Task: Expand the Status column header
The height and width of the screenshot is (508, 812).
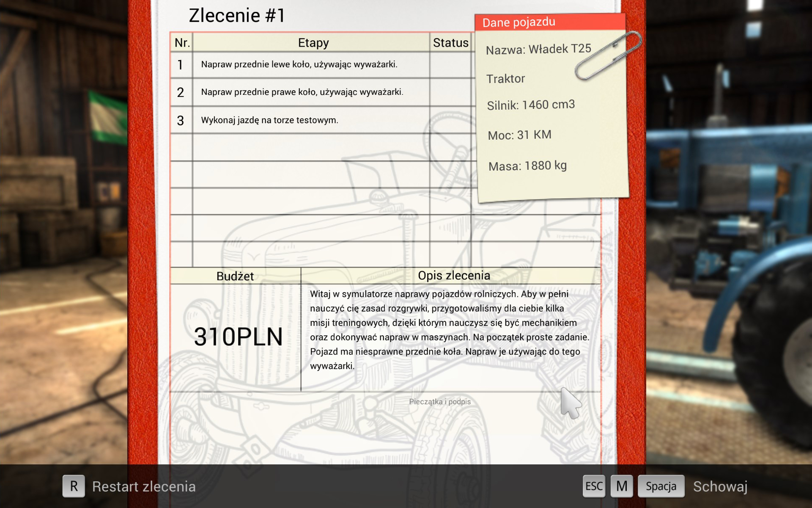Action: (x=450, y=42)
